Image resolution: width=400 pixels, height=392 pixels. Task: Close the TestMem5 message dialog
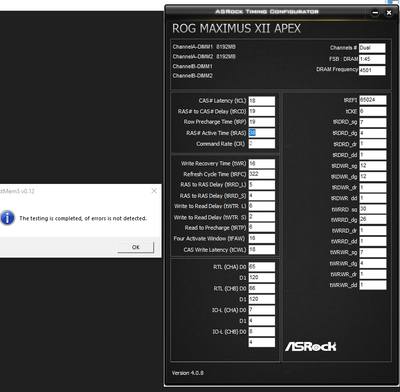[154, 191]
